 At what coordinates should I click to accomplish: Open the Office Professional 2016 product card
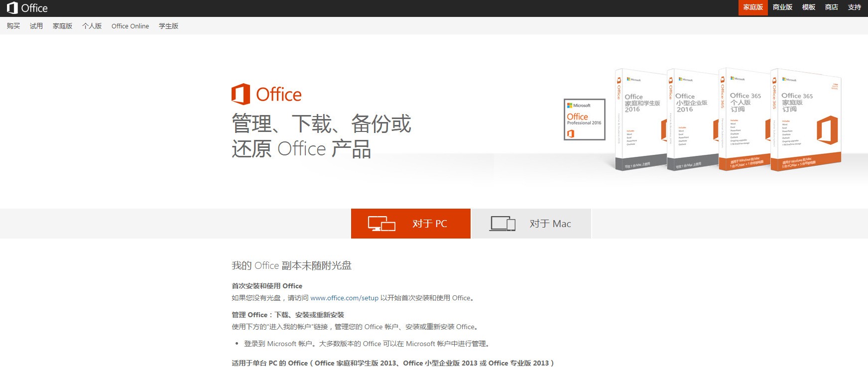point(585,120)
